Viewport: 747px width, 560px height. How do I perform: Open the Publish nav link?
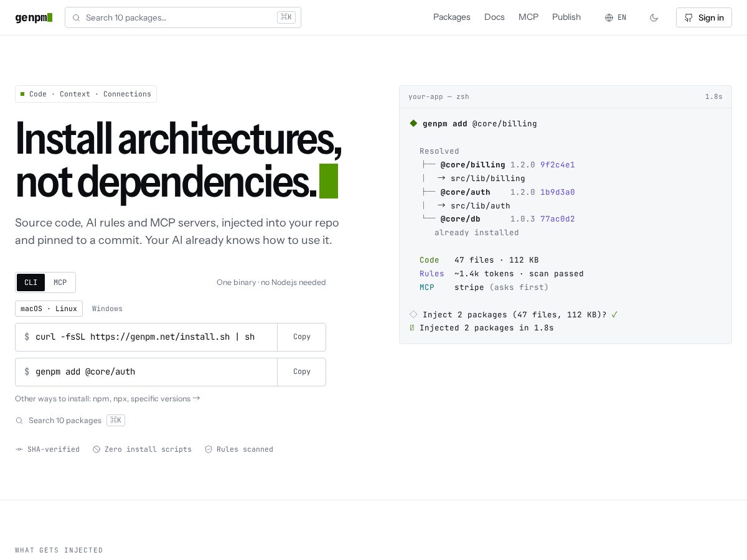point(566,17)
